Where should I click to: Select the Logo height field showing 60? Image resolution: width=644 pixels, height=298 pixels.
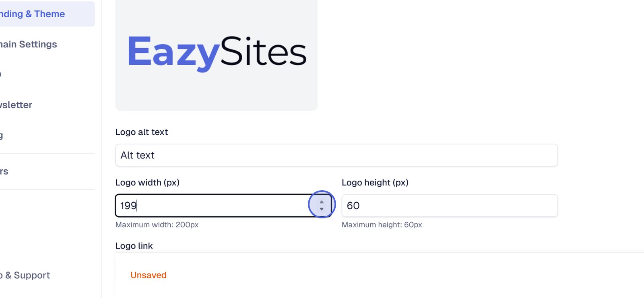tap(449, 206)
